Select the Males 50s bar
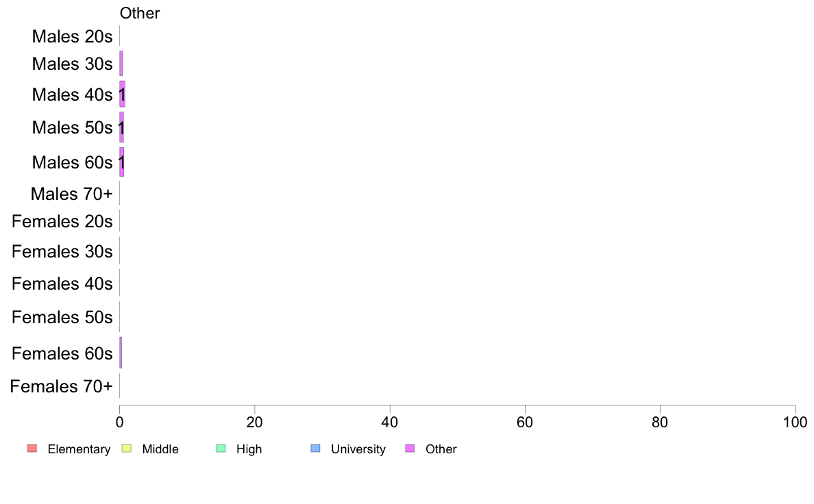This screenshot has height=504, width=814. 122,127
